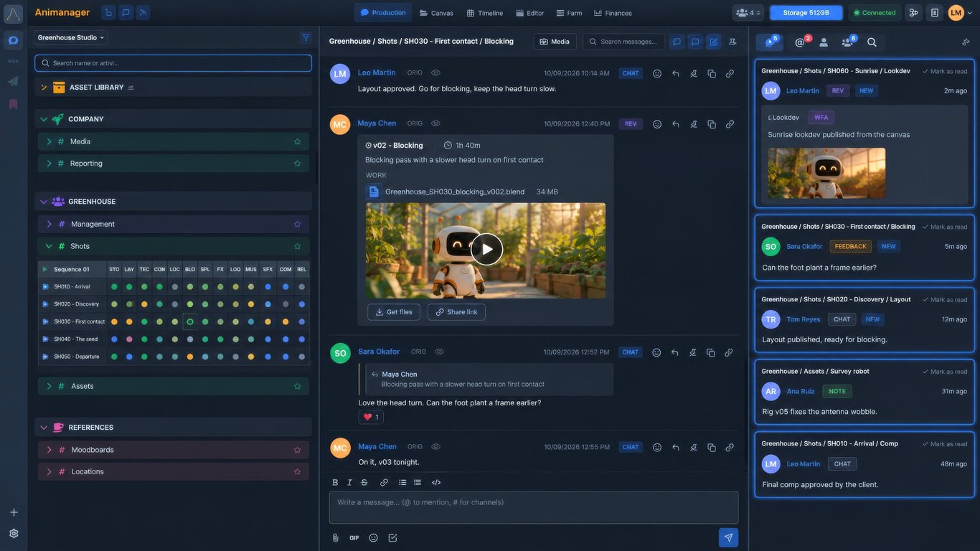The image size is (980, 551).
Task: Click the plus icon in the left sidebar
Action: pyautogui.click(x=14, y=512)
